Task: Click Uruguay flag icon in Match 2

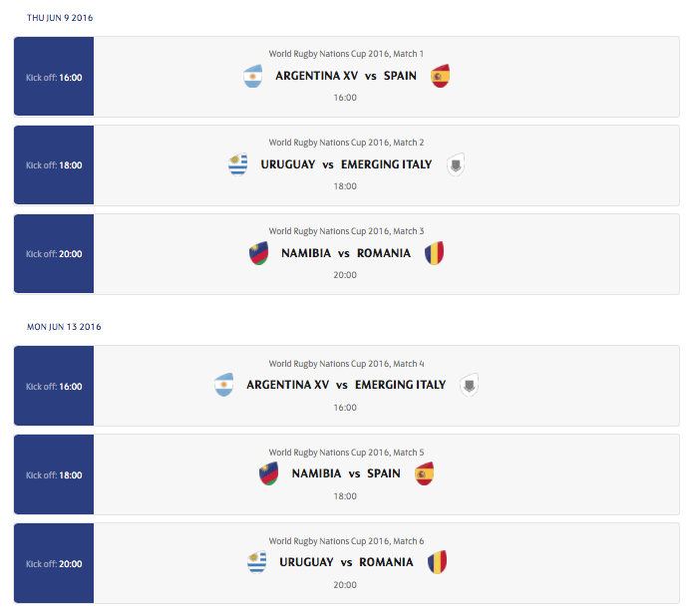Action: click(x=237, y=164)
